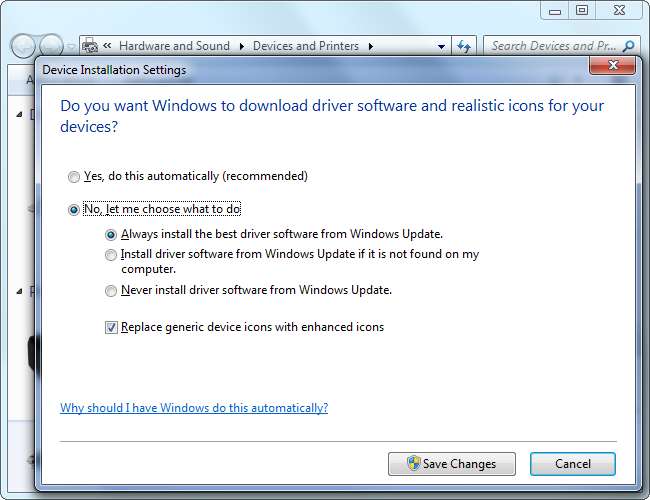The width and height of the screenshot is (650, 500).
Task: Click 'Hardware and Sound' in address bar
Action: click(175, 46)
